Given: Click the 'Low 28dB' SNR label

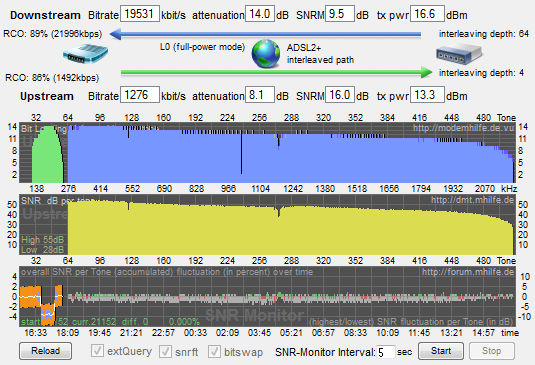Looking at the screenshot, I should (x=43, y=250).
